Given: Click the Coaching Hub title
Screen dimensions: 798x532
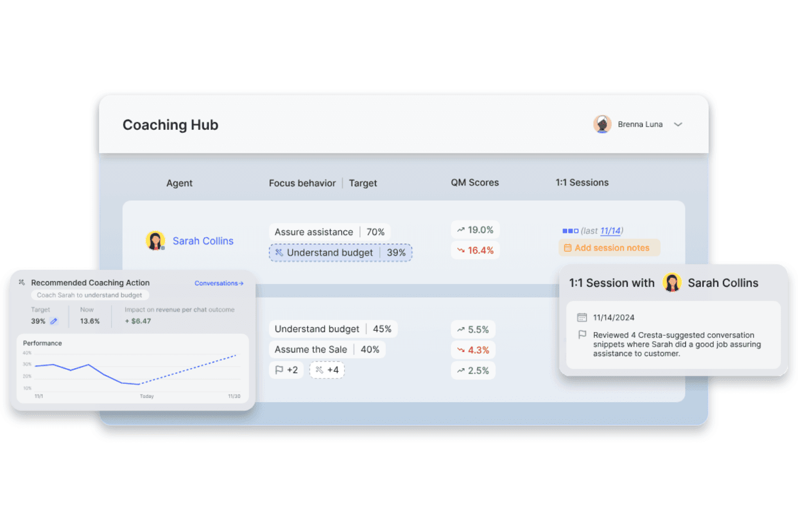Looking at the screenshot, I should pyautogui.click(x=170, y=125).
